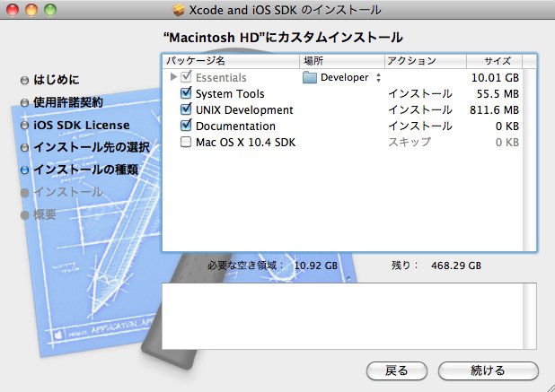Click the package list vertical scrollbar
The height and width of the screenshot is (392, 555).
pos(529,160)
